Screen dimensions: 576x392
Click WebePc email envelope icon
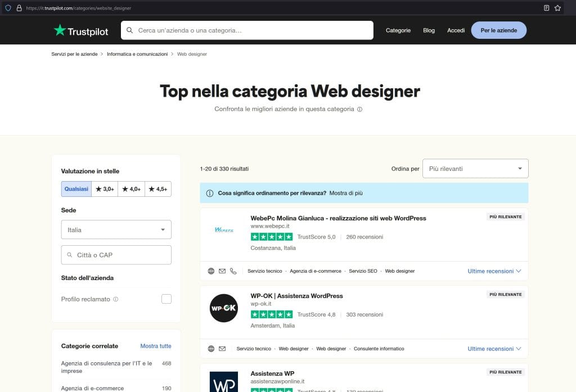(222, 271)
